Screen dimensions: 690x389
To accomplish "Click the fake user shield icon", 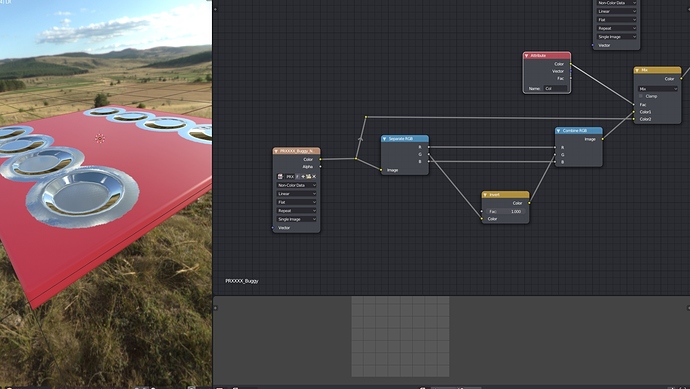I will (297, 176).
